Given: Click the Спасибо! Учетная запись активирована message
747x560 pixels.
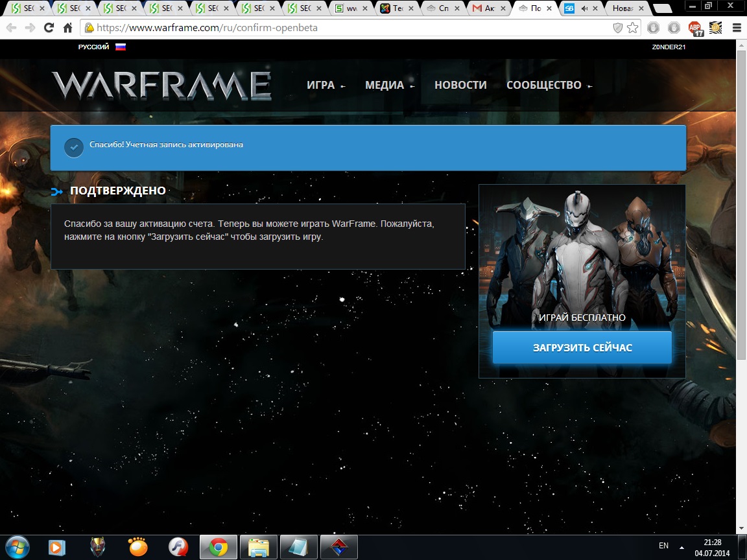Looking at the screenshot, I should [x=166, y=145].
